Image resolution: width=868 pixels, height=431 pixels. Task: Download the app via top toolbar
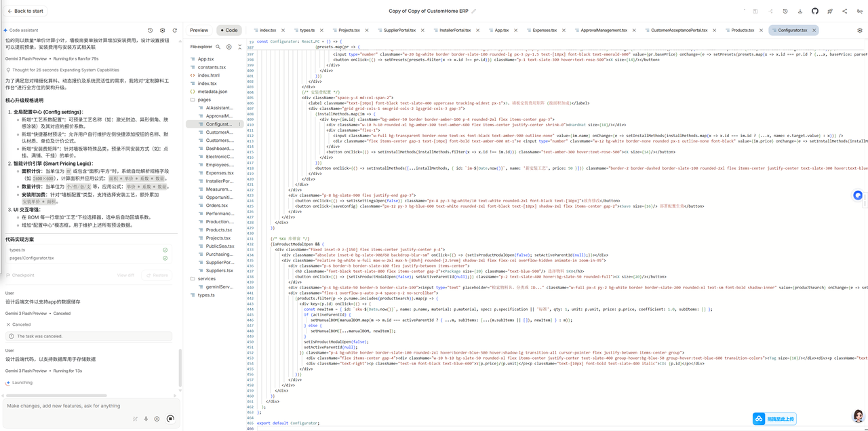[800, 11]
